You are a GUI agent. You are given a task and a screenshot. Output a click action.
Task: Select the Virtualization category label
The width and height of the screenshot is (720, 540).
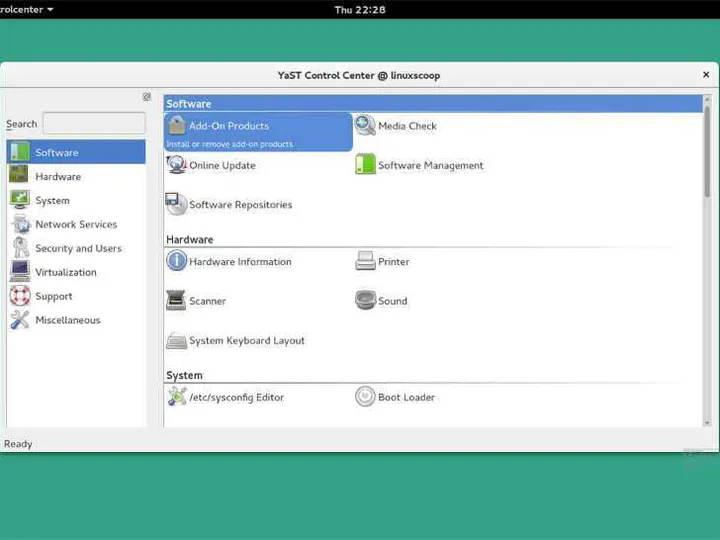(x=66, y=272)
